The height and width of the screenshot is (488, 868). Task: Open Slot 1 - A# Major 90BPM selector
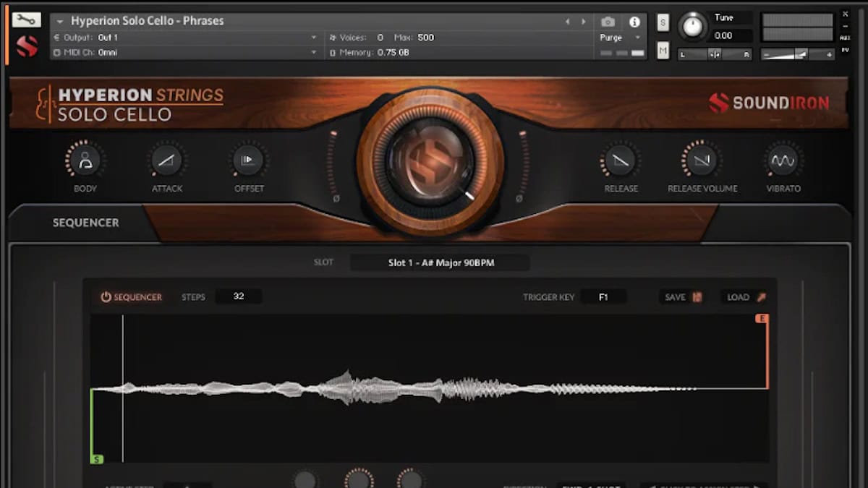pyautogui.click(x=440, y=262)
